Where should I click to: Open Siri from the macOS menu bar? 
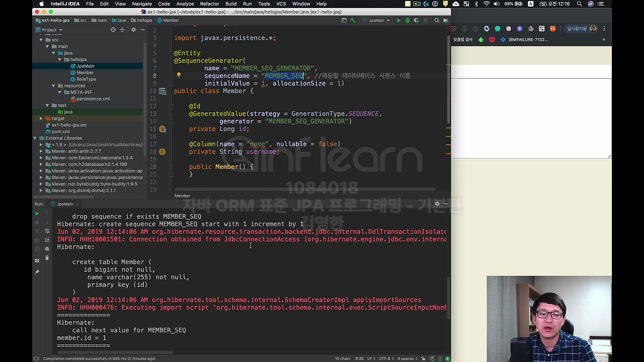click(591, 4)
